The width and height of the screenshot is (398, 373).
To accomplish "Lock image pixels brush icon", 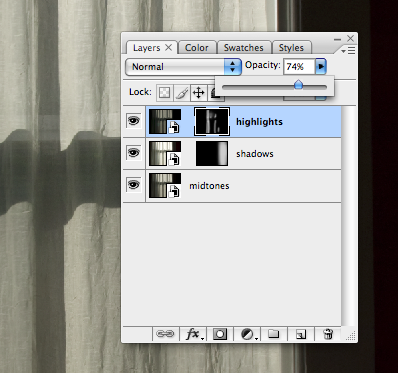I will [182, 92].
